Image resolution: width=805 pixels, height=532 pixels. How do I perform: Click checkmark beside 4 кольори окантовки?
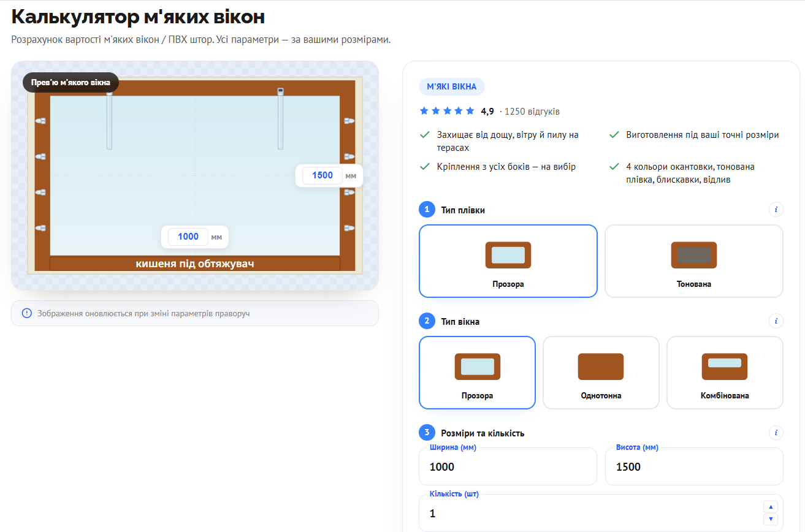tap(614, 167)
